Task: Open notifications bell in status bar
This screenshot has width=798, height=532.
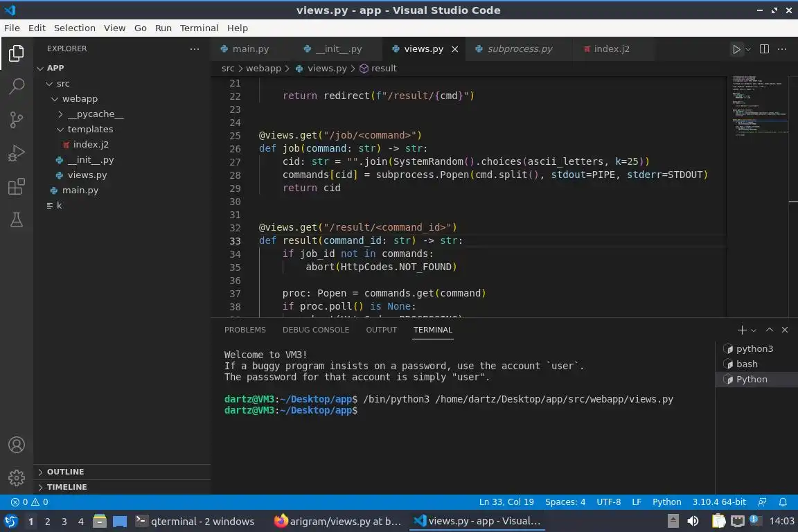Action: [783, 502]
